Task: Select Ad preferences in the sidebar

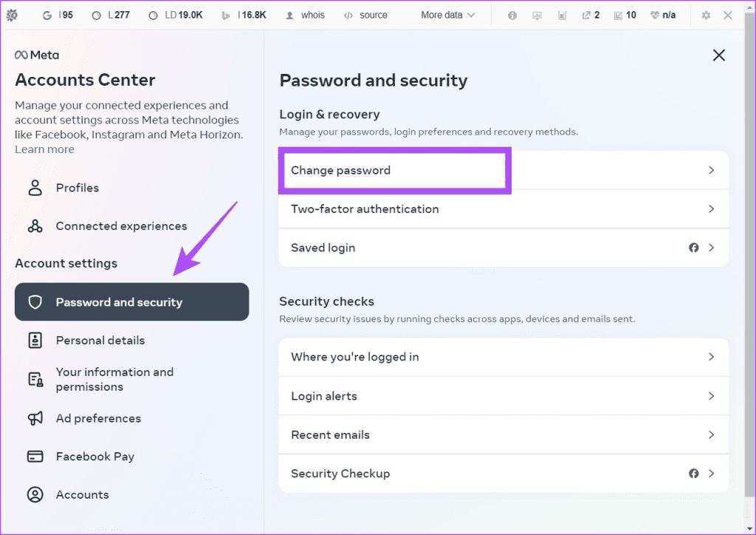Action: tap(98, 418)
